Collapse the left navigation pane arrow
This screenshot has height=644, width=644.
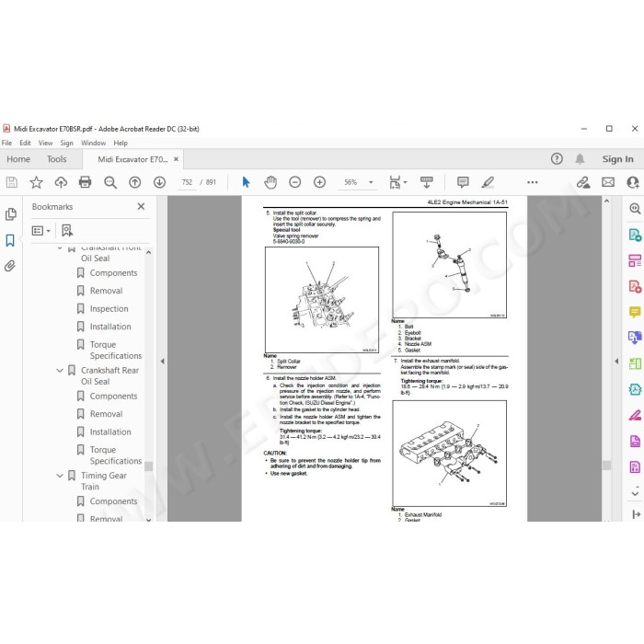pos(162,361)
